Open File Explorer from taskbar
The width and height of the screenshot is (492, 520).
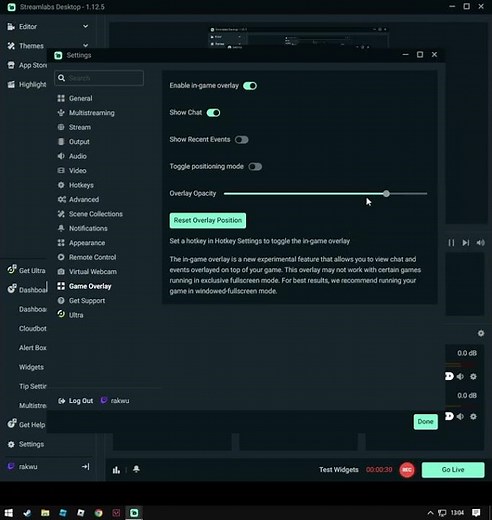(x=45, y=513)
